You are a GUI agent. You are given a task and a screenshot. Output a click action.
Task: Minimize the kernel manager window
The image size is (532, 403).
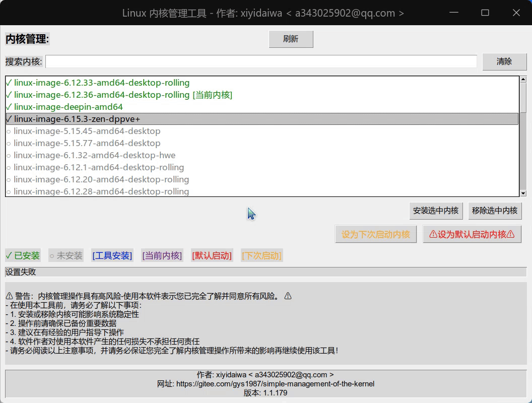(x=453, y=13)
